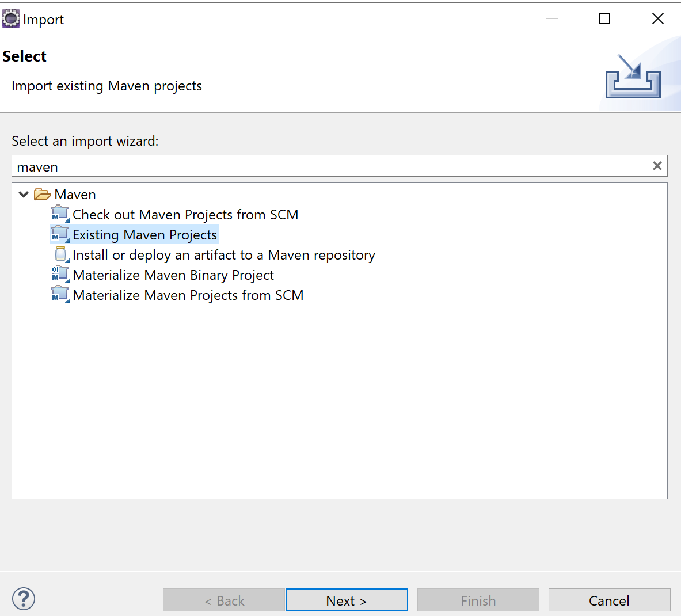Click the Next button
681x616 pixels.
(347, 600)
